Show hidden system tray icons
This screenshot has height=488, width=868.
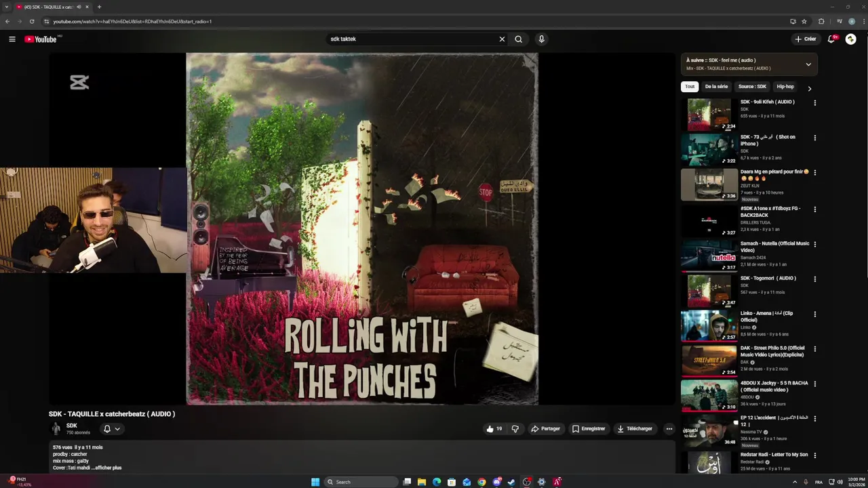tap(795, 482)
